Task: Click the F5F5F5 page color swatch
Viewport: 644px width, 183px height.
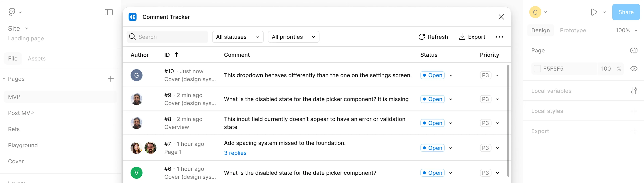Action: coord(537,69)
